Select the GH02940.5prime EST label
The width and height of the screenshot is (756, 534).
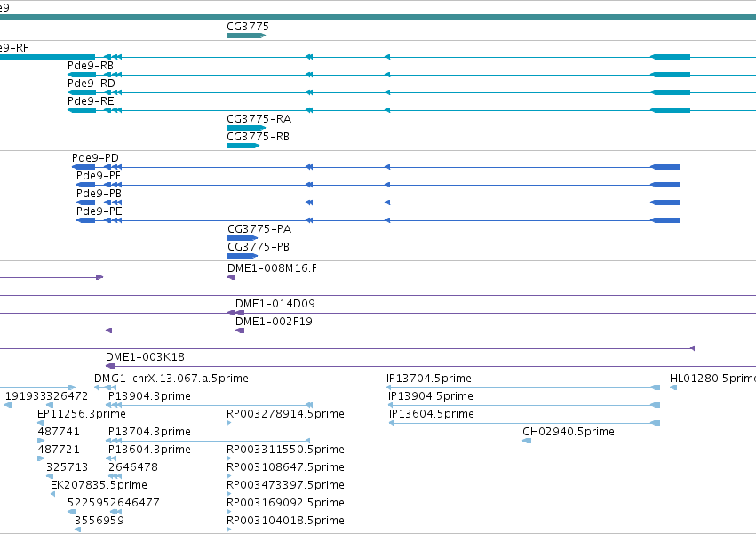569,432
